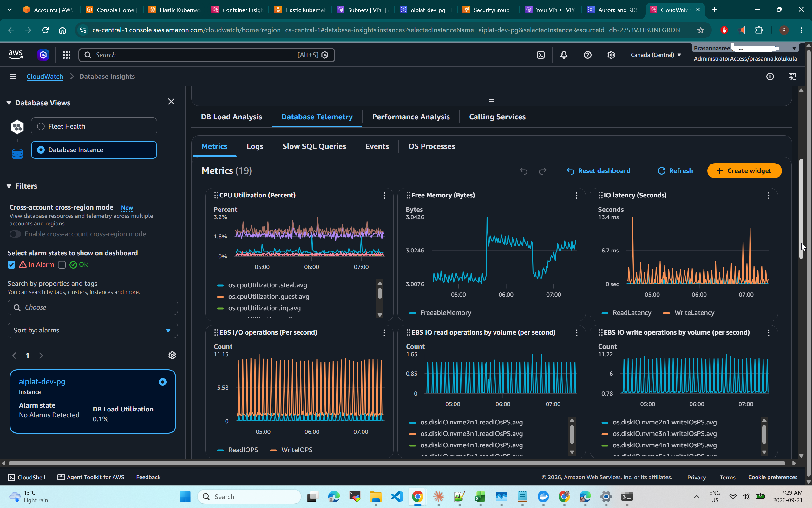Click Reset dashboard

[x=599, y=171]
